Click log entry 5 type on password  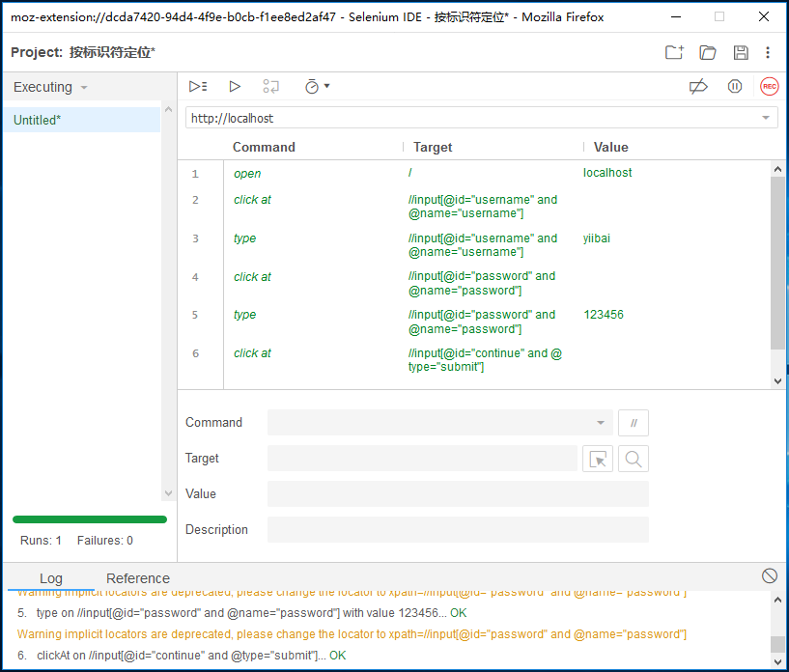(x=242, y=613)
